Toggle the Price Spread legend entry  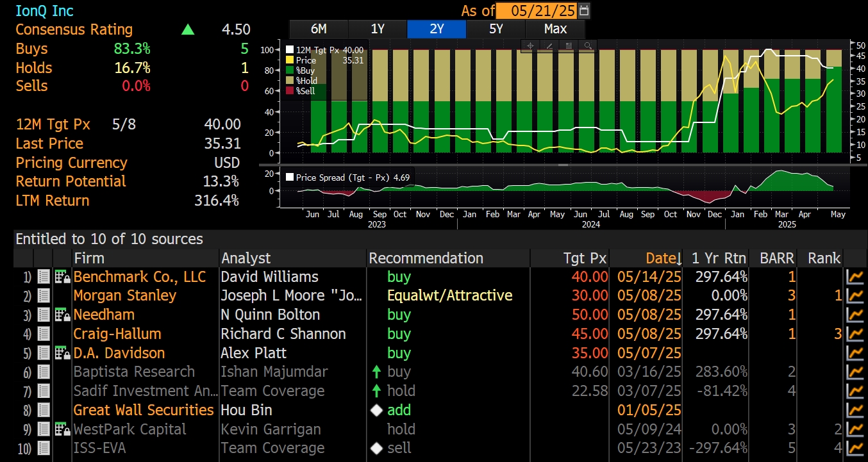pos(290,177)
